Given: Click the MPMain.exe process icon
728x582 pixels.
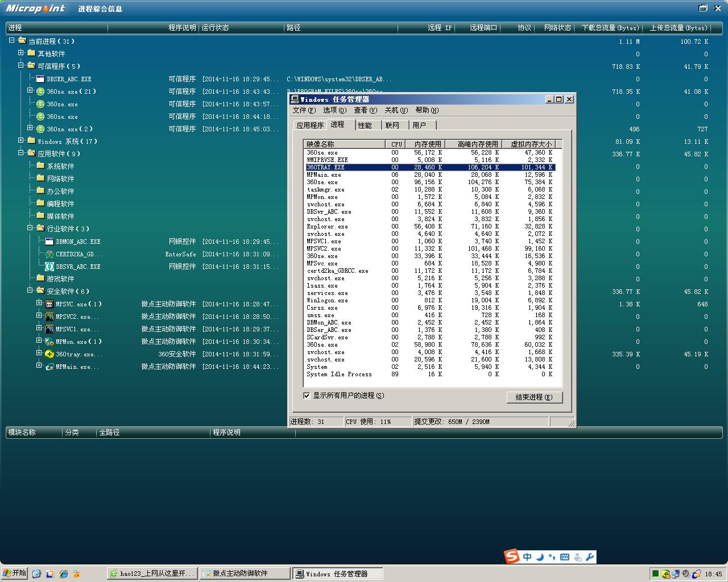Looking at the screenshot, I should (49, 367).
